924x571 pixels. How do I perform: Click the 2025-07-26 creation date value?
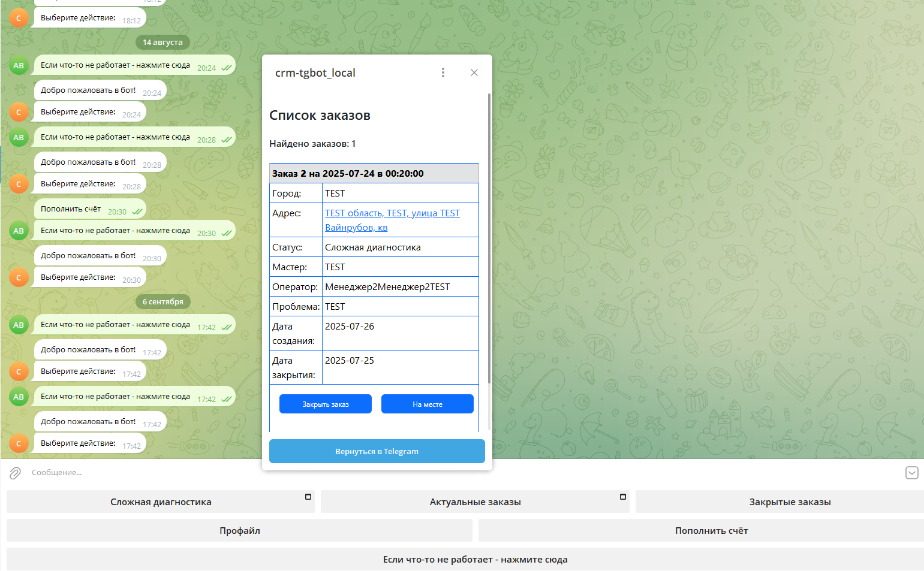click(x=350, y=326)
